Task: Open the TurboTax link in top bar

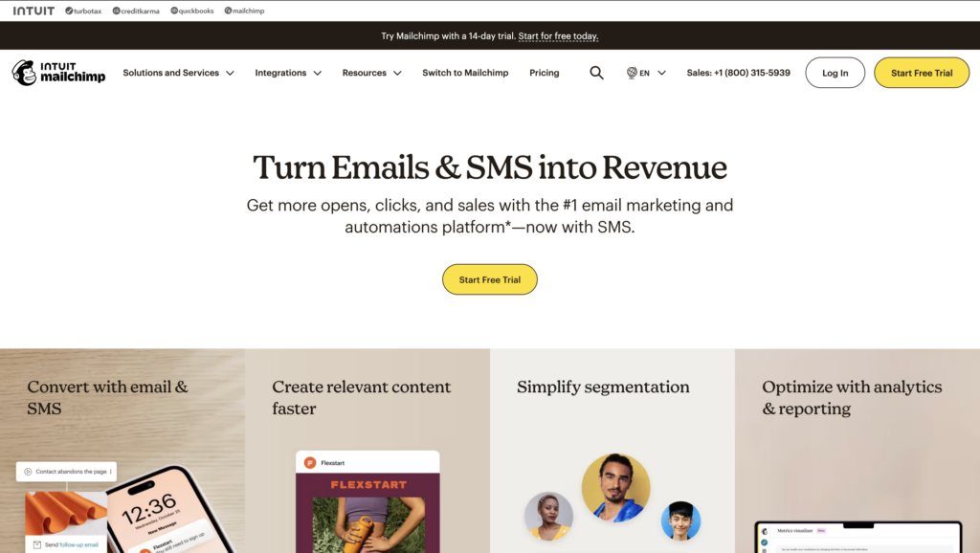Action: point(83,11)
